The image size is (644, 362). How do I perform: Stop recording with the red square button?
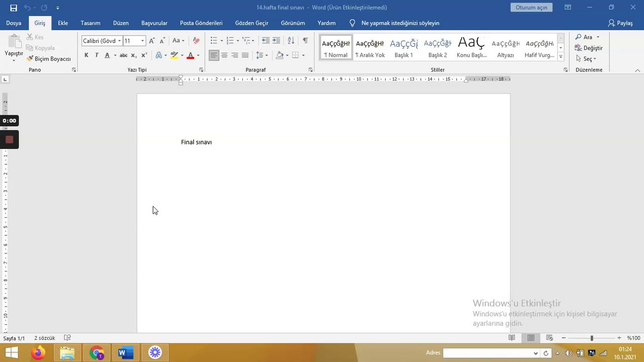click(9, 140)
